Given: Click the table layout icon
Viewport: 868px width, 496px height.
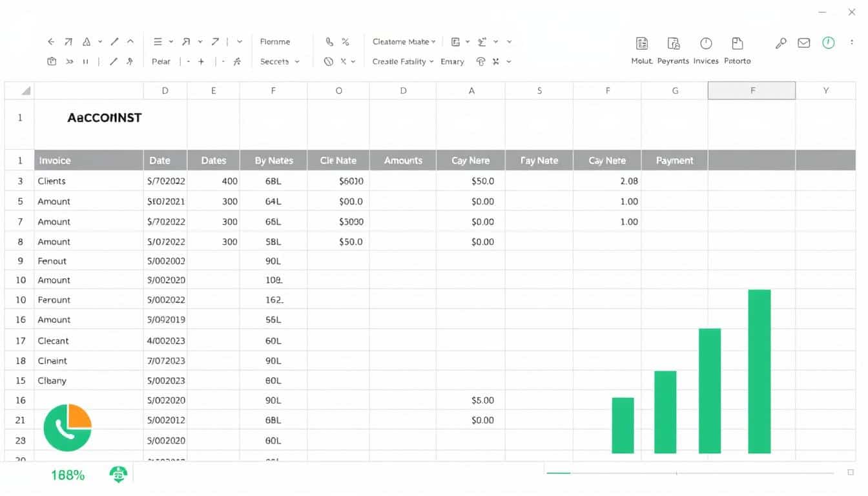Looking at the screenshot, I should 455,41.
